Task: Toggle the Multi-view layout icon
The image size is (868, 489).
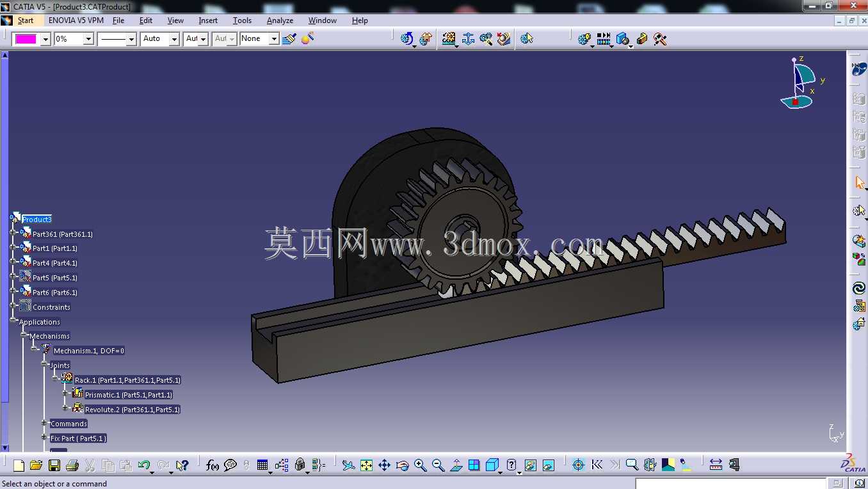Action: pyautogui.click(x=474, y=465)
